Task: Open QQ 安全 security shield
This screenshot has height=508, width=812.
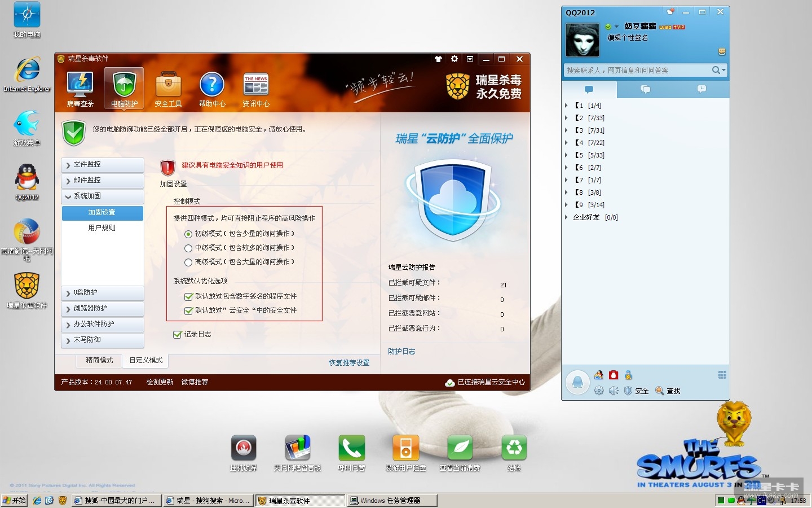Action: coord(636,391)
